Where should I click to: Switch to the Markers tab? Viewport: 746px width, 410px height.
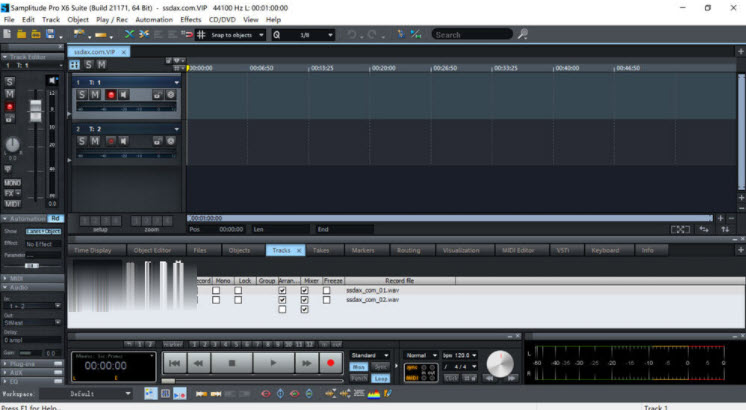click(x=363, y=250)
